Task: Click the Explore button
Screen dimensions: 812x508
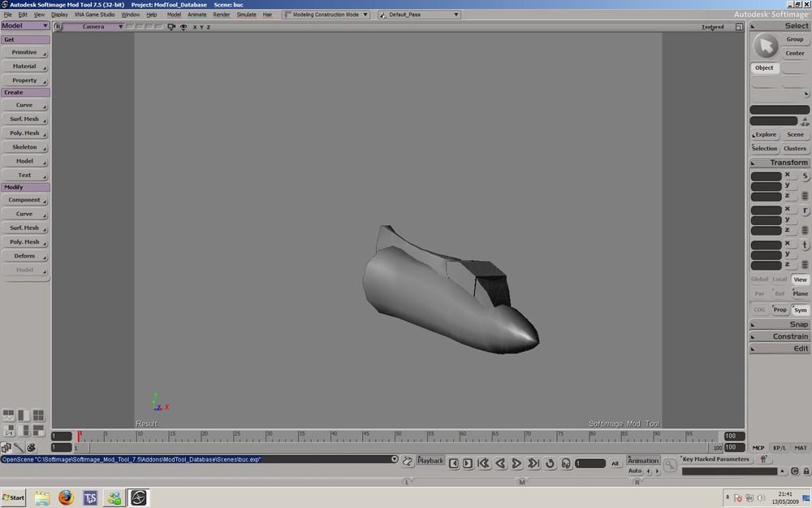Action: click(x=765, y=135)
